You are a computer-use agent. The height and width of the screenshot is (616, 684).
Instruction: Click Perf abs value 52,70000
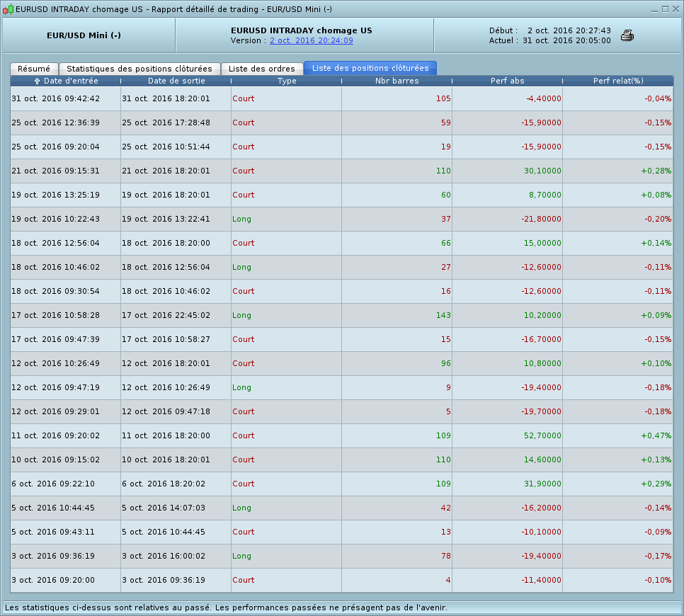pyautogui.click(x=542, y=435)
